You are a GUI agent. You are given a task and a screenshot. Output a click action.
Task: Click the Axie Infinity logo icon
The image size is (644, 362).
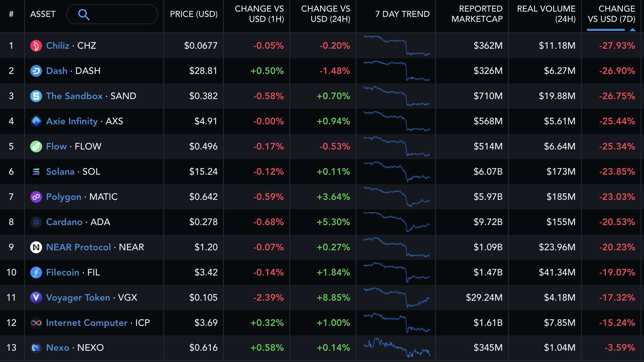click(36, 121)
